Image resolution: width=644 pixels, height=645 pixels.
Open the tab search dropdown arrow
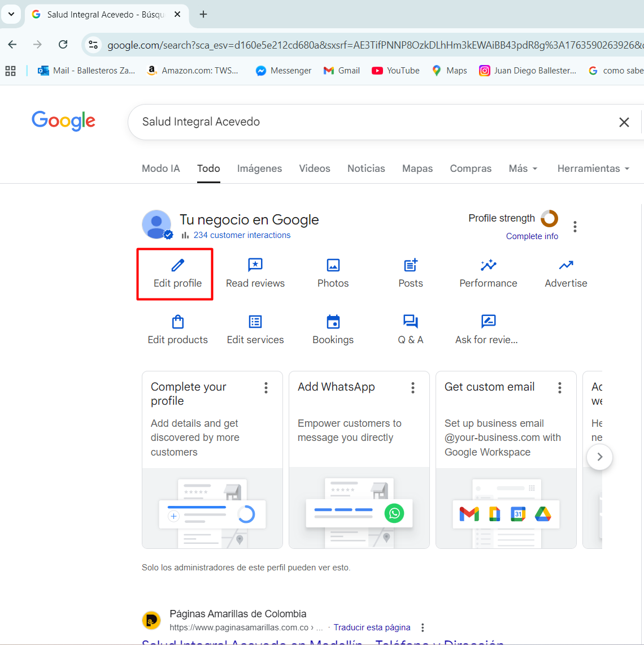click(11, 14)
